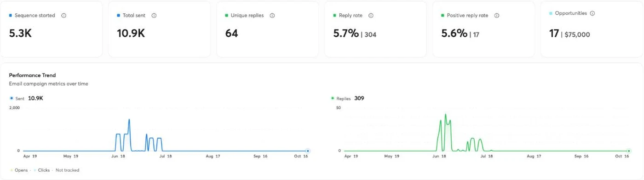Toggle the Clicks legend entry
This screenshot has width=644, height=180.
41,170
